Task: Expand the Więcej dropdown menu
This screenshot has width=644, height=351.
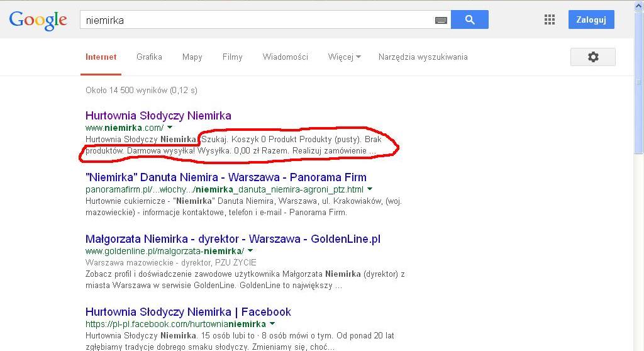Action: point(344,57)
